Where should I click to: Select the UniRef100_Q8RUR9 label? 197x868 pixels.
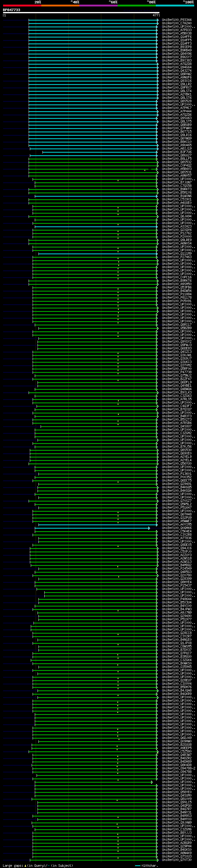point(176,125)
